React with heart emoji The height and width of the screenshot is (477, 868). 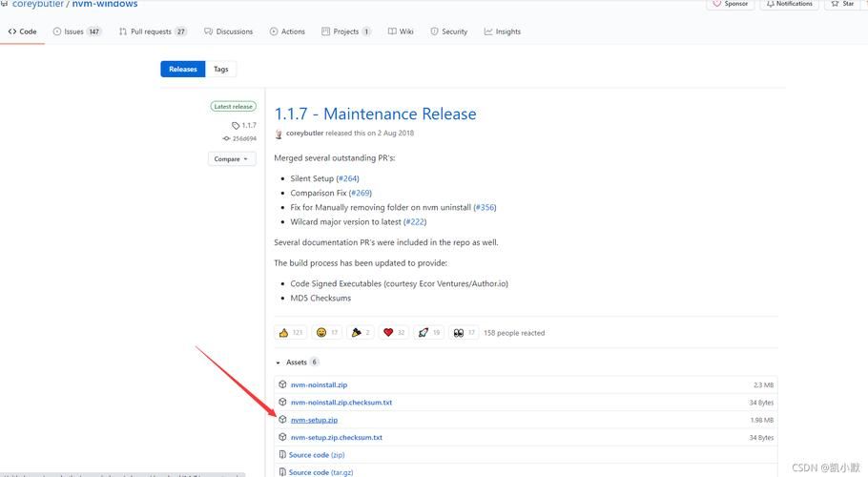pyautogui.click(x=394, y=333)
